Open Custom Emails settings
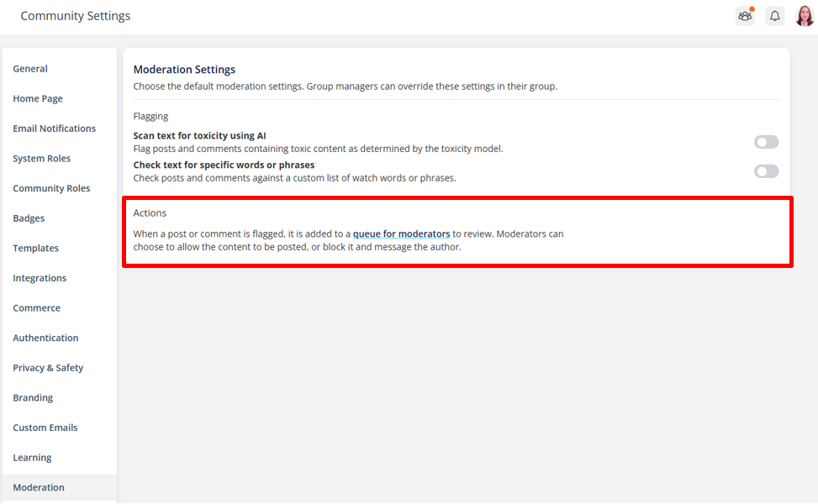The width and height of the screenshot is (818, 504). tap(45, 428)
